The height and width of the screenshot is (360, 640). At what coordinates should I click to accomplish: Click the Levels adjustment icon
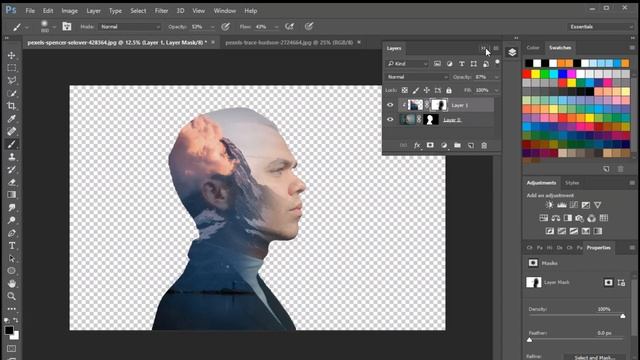click(562, 205)
